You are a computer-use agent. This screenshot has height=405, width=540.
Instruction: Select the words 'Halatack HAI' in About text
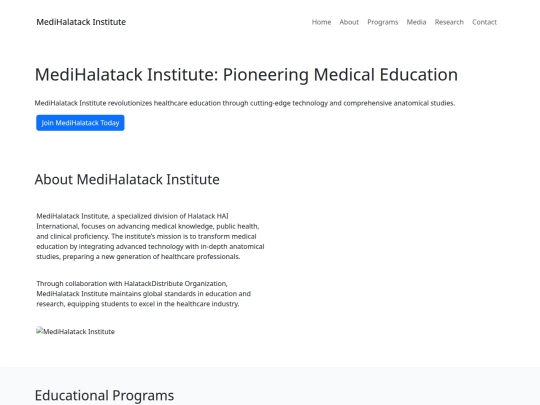(x=208, y=216)
